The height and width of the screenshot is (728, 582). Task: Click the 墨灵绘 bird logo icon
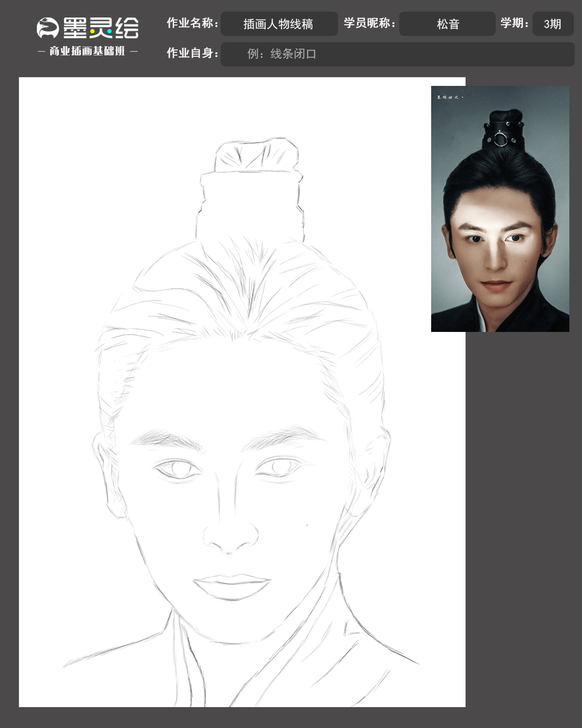[48, 28]
